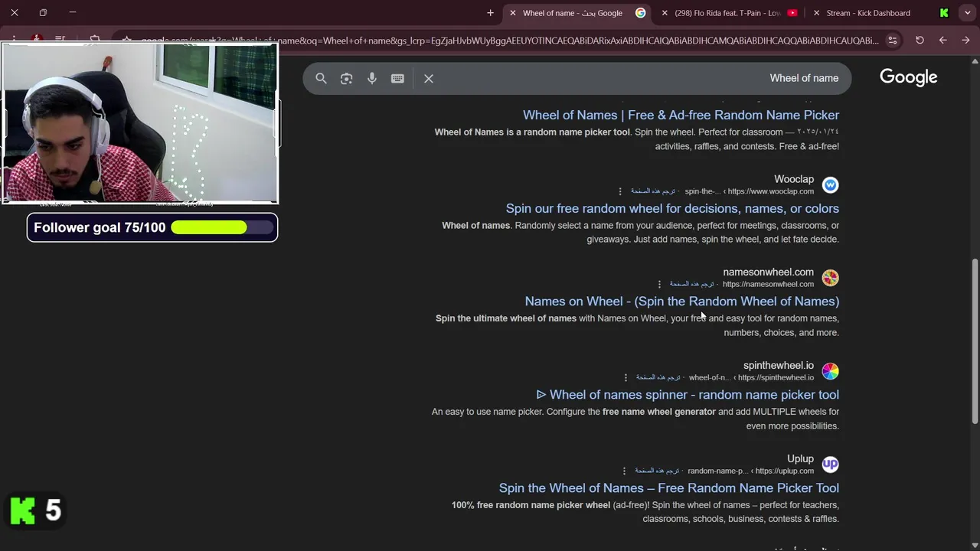Close the Kick Dashboard tab
This screenshot has width=980, height=551.
(x=816, y=13)
